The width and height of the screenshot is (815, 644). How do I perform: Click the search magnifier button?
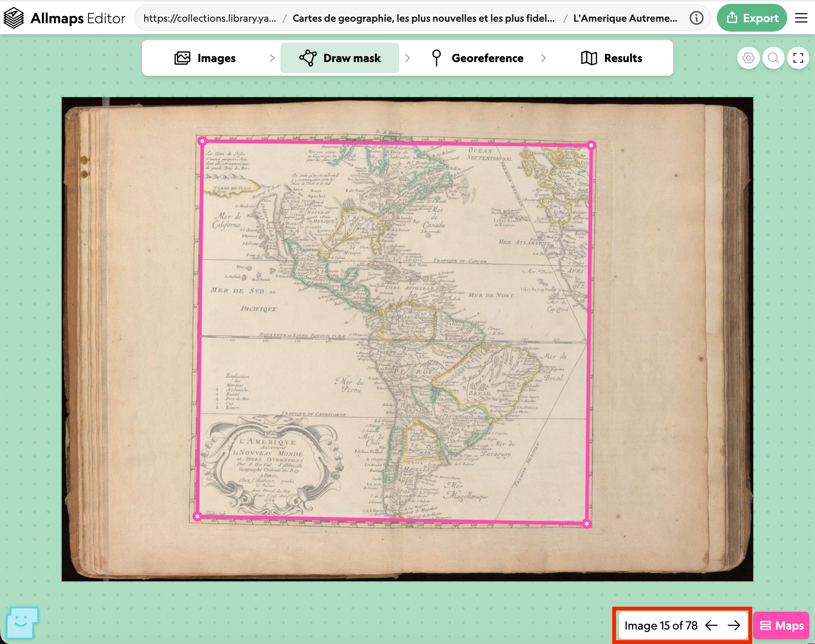(774, 58)
